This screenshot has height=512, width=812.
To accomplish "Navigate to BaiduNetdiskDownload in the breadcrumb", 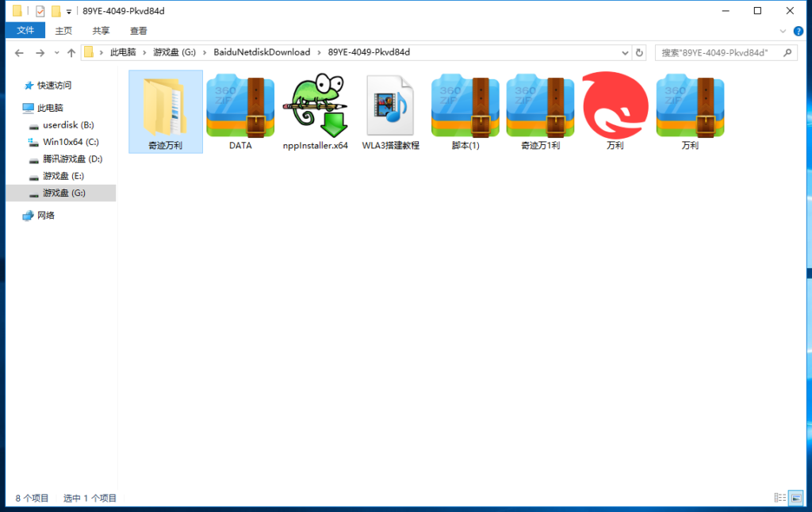I will [262, 52].
